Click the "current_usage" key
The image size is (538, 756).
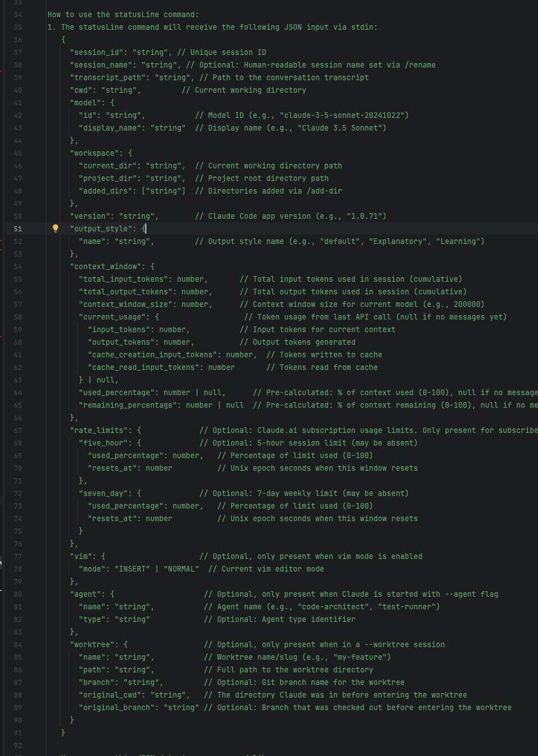coord(112,317)
